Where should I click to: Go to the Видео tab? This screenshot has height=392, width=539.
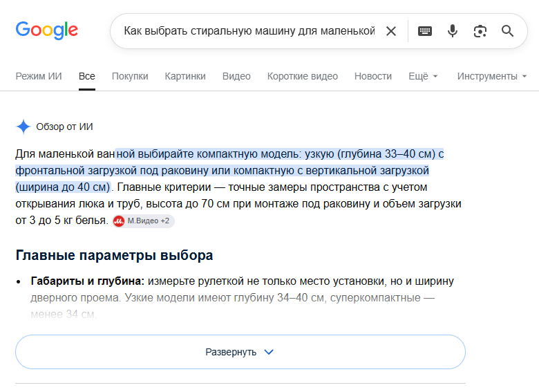click(236, 76)
